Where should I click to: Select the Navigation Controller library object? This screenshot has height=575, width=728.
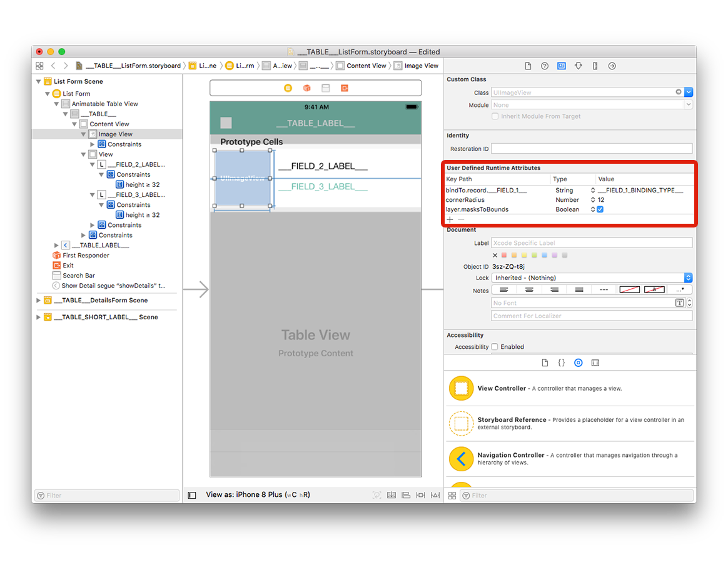[569, 459]
